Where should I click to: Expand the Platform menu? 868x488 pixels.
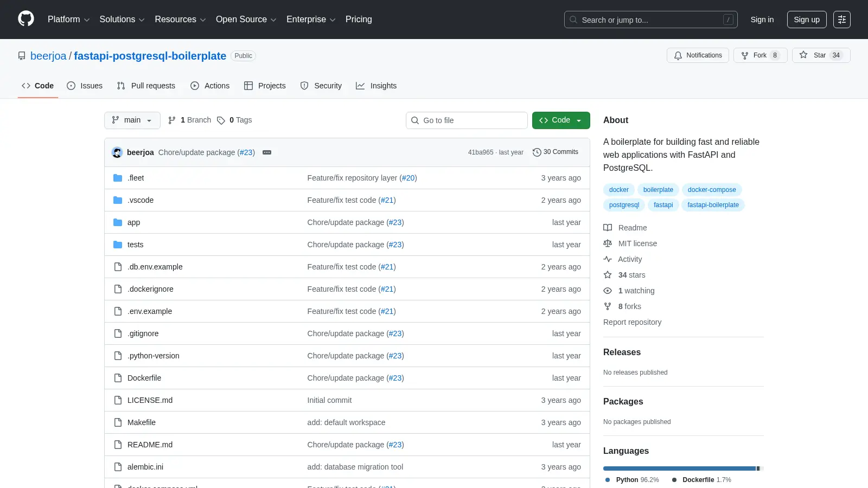tap(68, 20)
